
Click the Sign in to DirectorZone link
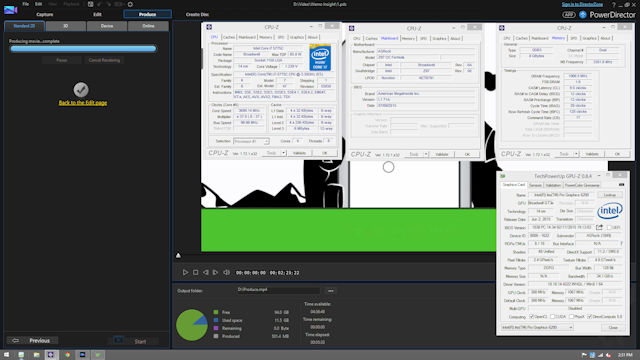(582, 4)
